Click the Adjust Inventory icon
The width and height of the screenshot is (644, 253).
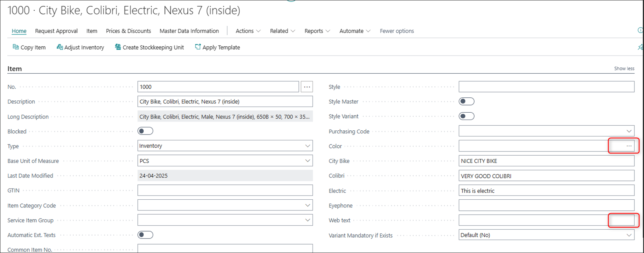(x=60, y=47)
